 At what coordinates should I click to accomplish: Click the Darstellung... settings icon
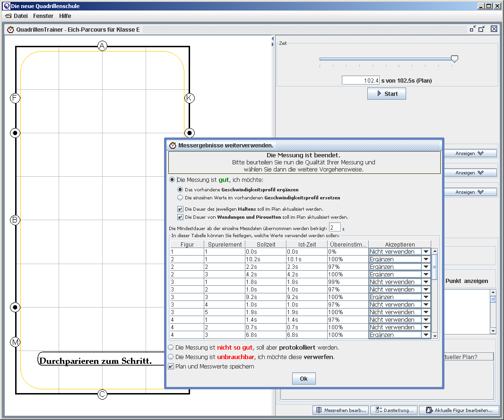379,410
